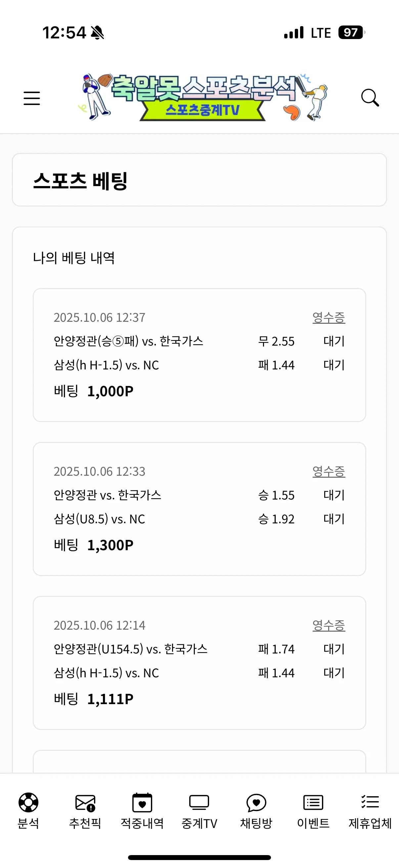The image size is (399, 868).
Task: Open 영수증 for the 12:33 bet
Action: point(329,471)
